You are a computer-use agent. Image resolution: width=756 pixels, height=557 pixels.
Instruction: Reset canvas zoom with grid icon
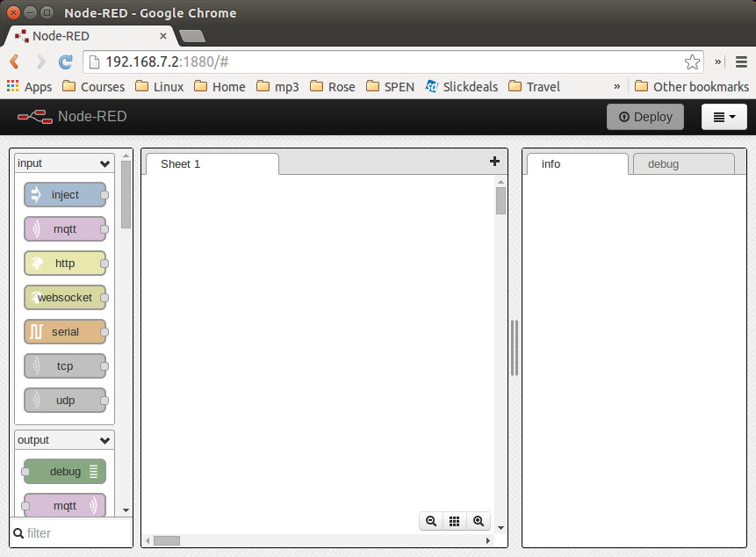click(455, 521)
